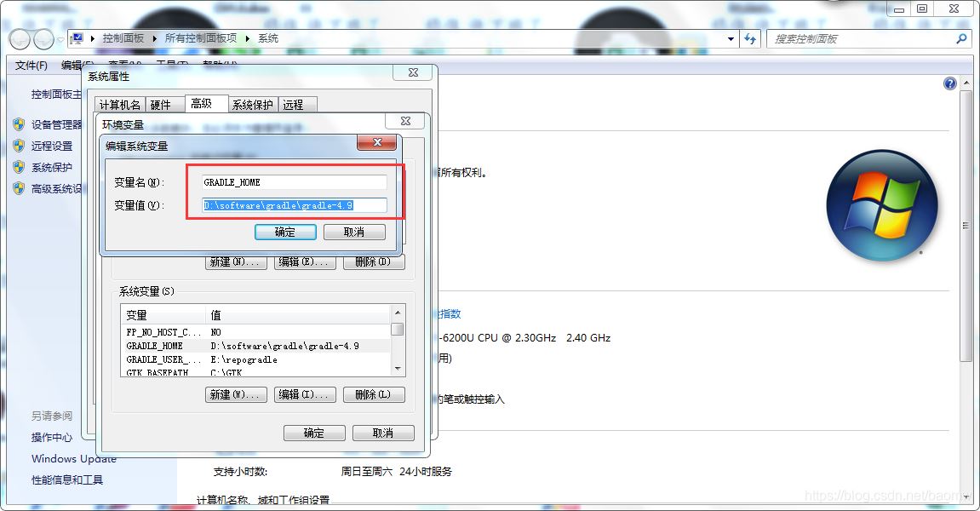Click the 变量值 input field
The image size is (980, 511).
click(x=294, y=204)
